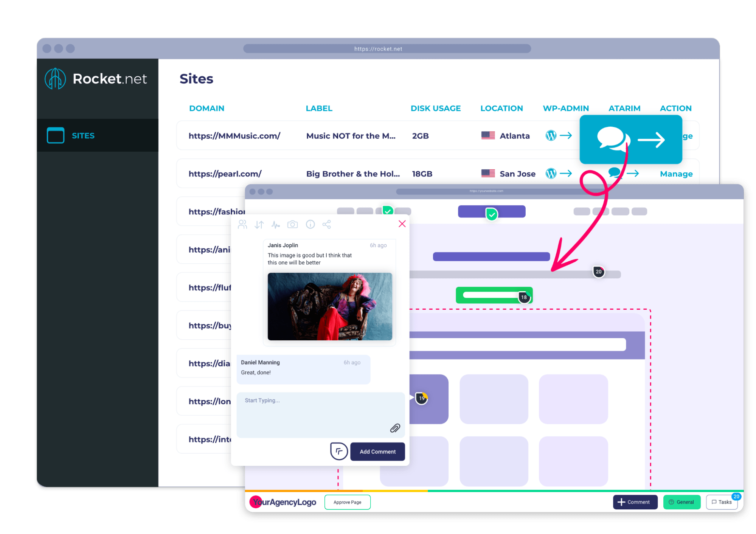This screenshot has width=756, height=534.
Task: Click the highlighted speech bubble Atarim action
Action: coord(630,139)
